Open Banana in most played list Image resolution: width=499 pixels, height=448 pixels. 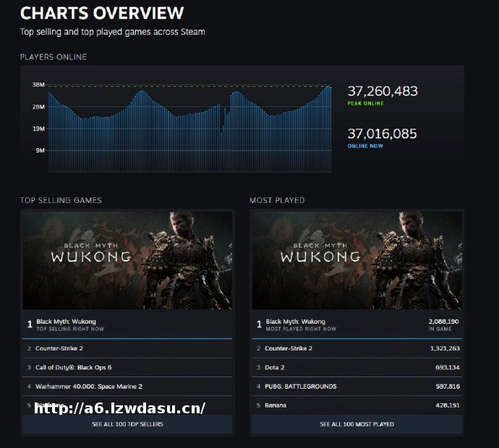[357, 405]
